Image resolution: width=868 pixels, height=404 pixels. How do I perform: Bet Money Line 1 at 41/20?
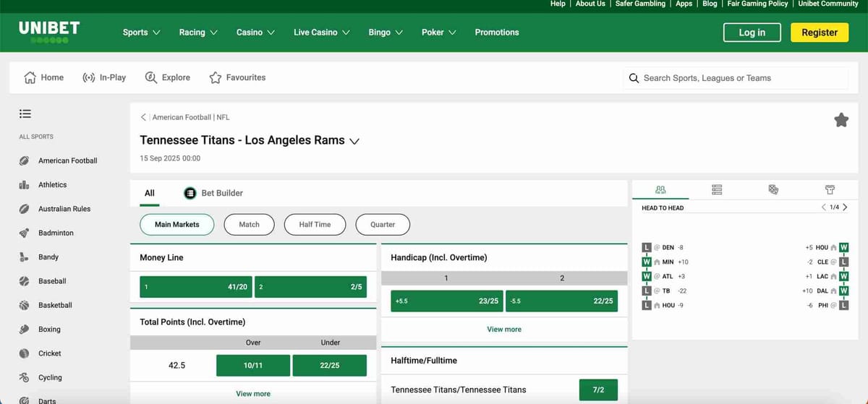coord(196,287)
